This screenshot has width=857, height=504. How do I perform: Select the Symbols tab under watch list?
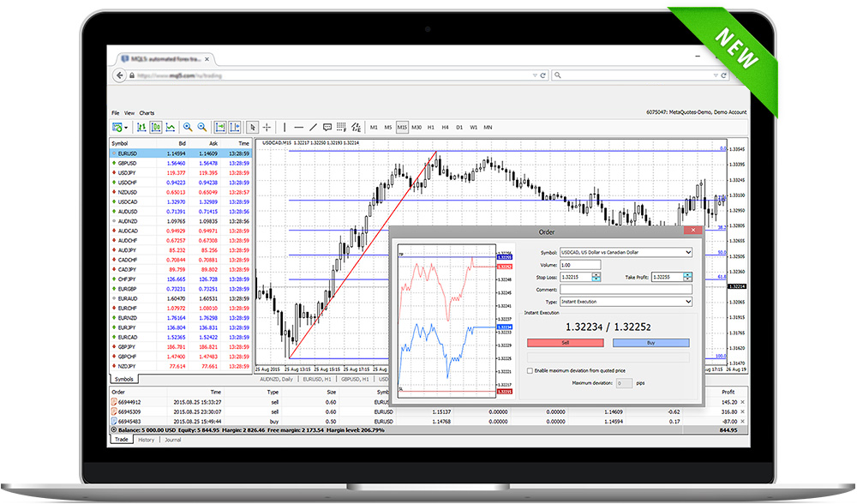coord(124,379)
